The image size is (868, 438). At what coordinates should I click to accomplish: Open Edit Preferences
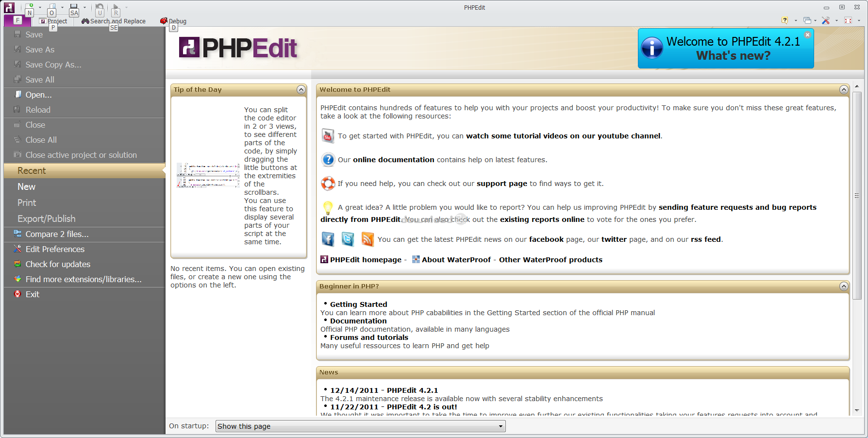(x=84, y=249)
